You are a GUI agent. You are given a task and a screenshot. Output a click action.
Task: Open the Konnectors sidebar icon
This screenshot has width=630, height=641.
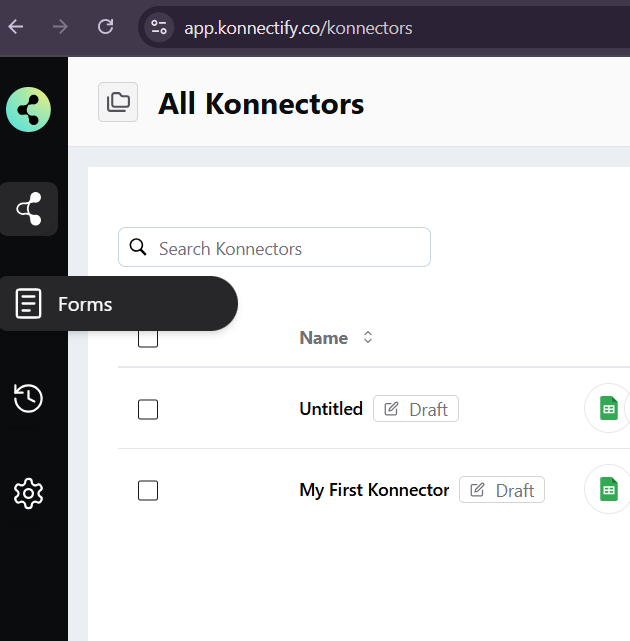(29, 209)
